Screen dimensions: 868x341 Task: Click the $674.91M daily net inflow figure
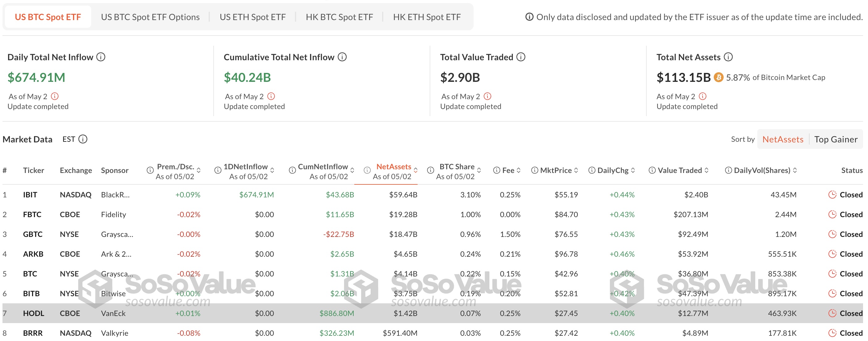coord(36,78)
